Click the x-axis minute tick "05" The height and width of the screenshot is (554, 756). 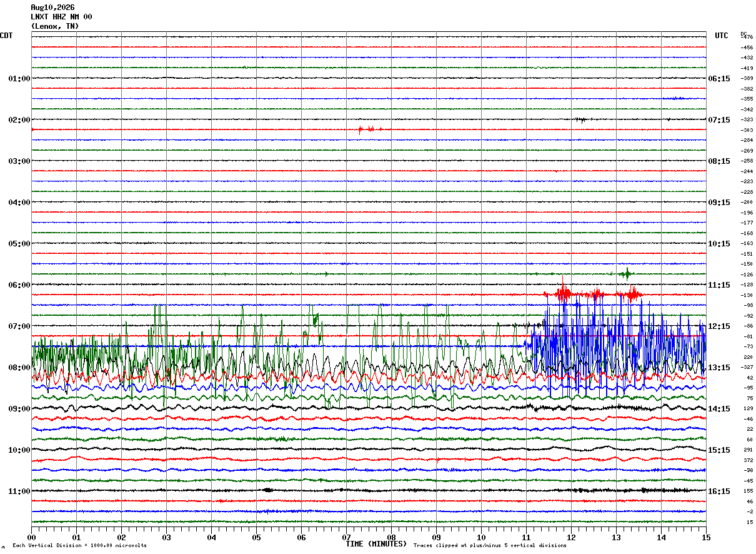click(256, 537)
